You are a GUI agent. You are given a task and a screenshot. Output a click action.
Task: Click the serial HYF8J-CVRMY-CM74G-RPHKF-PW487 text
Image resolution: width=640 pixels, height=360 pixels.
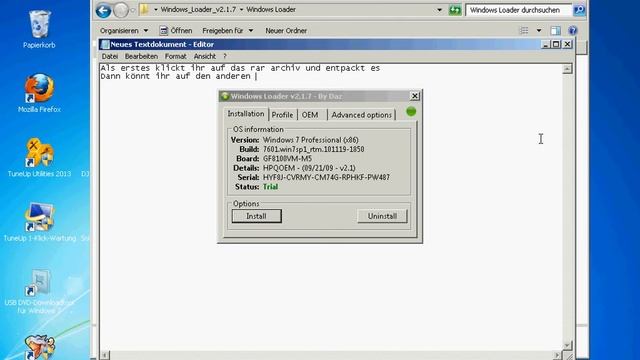pyautogui.click(x=326, y=178)
